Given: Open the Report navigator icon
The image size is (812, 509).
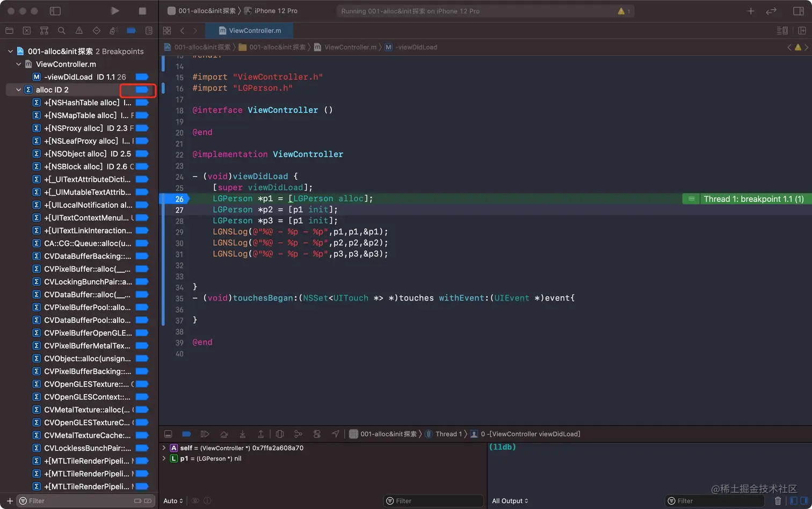Looking at the screenshot, I should click(149, 31).
